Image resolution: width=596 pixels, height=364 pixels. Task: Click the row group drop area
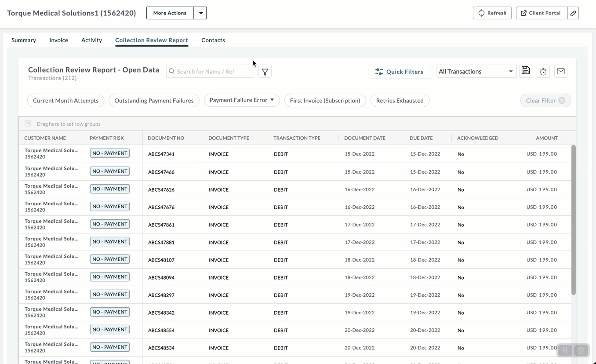pos(297,124)
